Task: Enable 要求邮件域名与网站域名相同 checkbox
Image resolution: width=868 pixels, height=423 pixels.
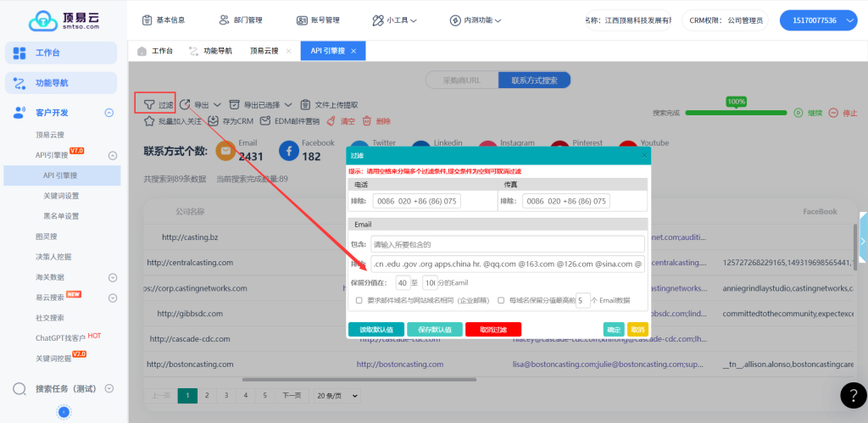Action: coord(359,300)
